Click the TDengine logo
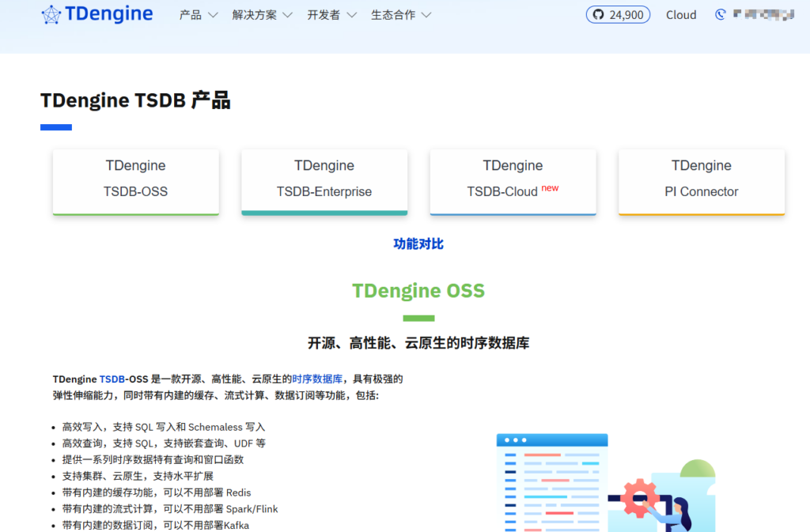This screenshot has width=810, height=532. point(97,14)
